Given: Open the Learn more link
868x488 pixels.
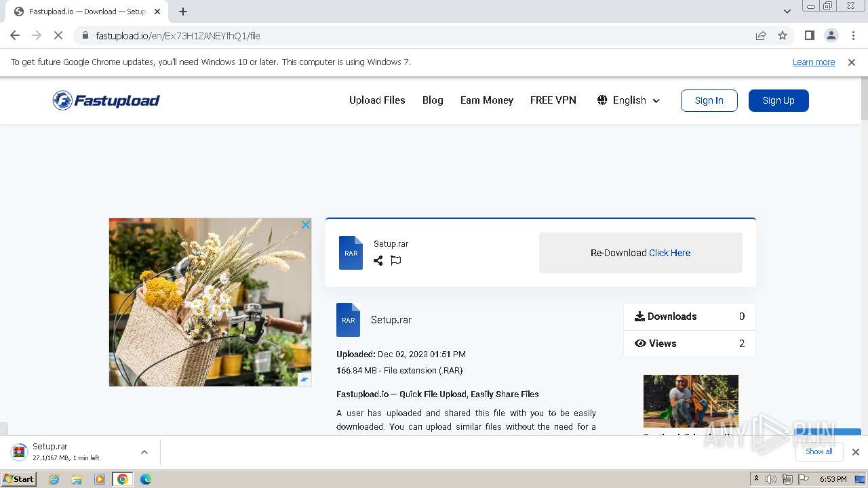Looking at the screenshot, I should point(814,62).
